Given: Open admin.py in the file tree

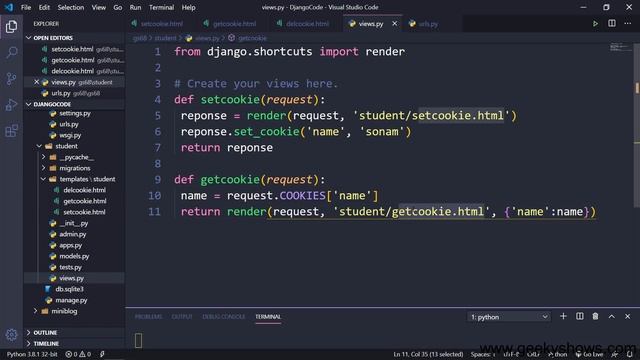Looking at the screenshot, I should pos(73,234).
